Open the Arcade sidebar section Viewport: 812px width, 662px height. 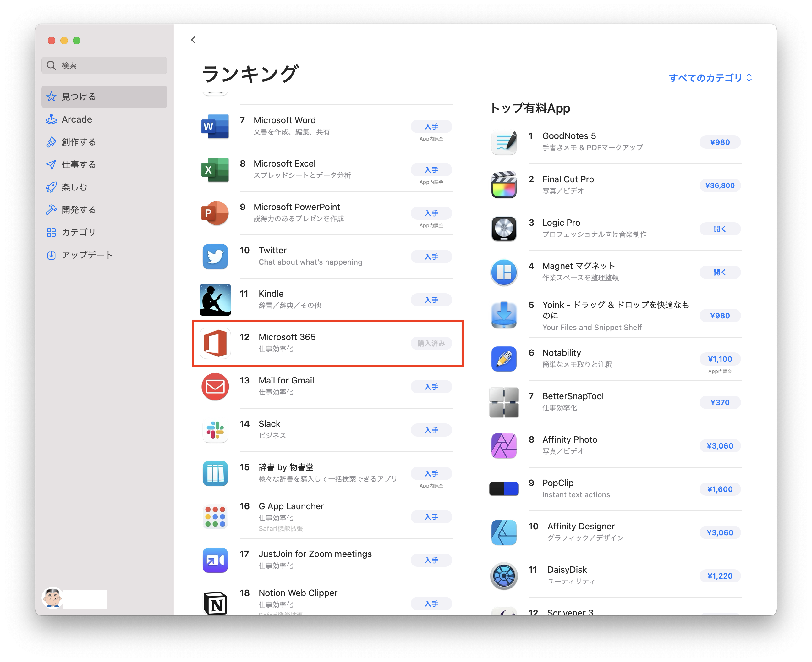click(x=77, y=119)
